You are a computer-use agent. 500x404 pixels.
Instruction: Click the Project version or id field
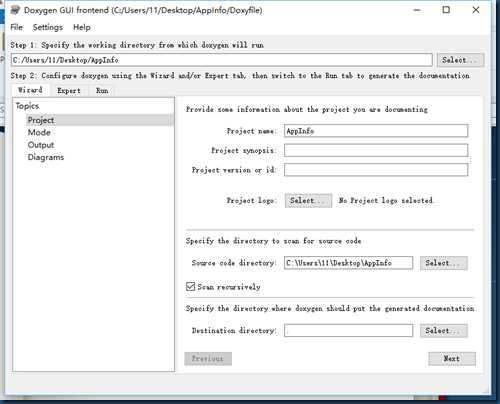[376, 170]
